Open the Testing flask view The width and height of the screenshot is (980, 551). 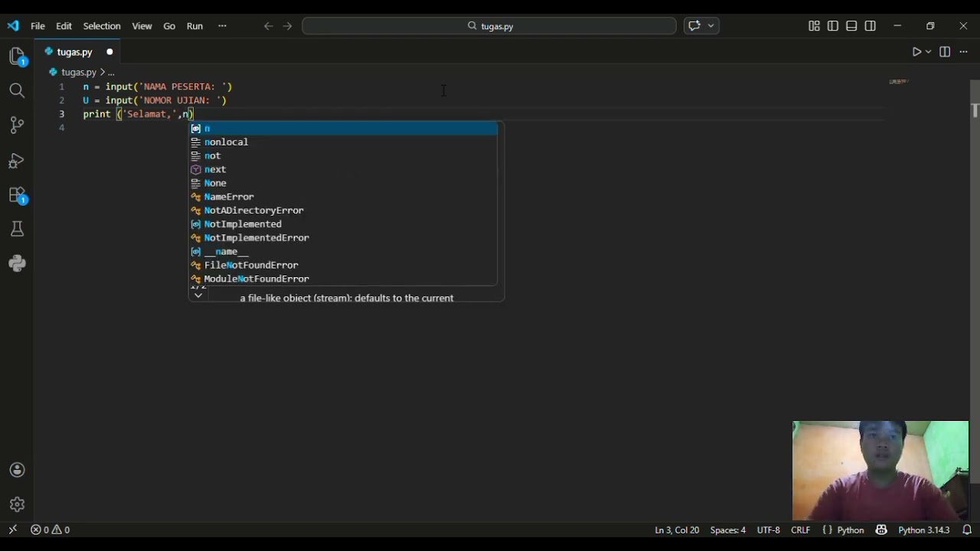coord(17,229)
